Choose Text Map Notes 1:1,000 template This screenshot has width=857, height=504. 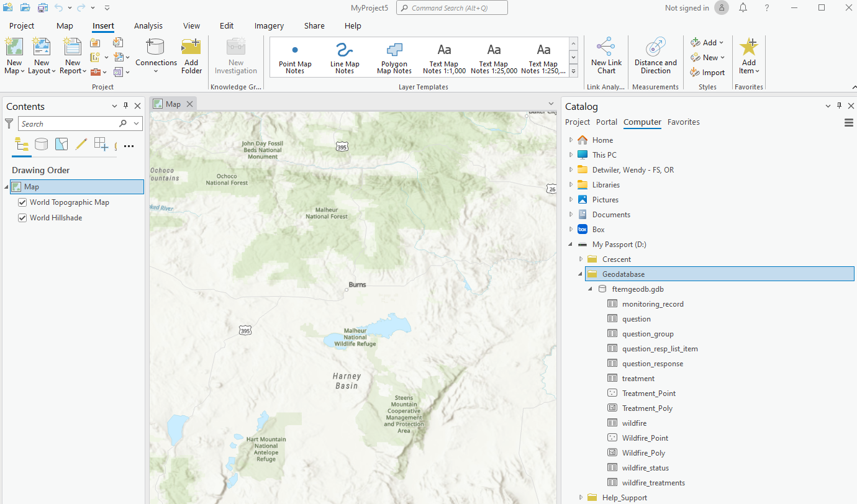pyautogui.click(x=444, y=56)
